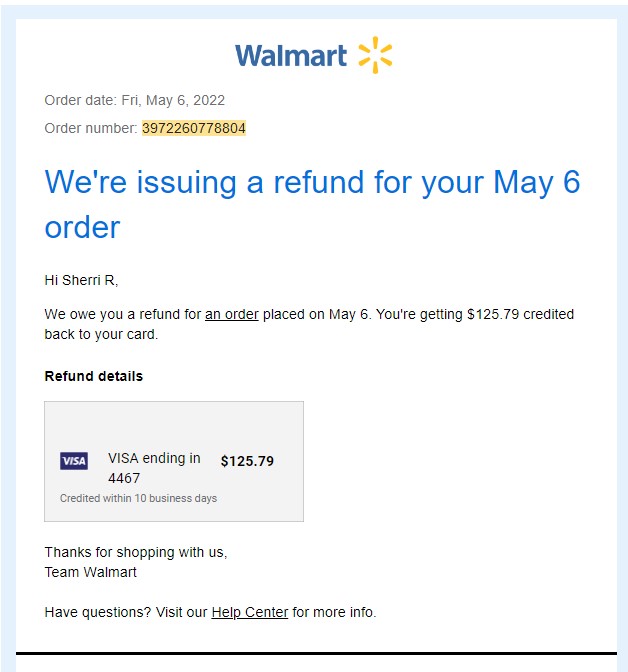Viewport: 628px width, 672px height.
Task: Click the 'Hi Sherri R,' greeting
Action: coord(81,280)
